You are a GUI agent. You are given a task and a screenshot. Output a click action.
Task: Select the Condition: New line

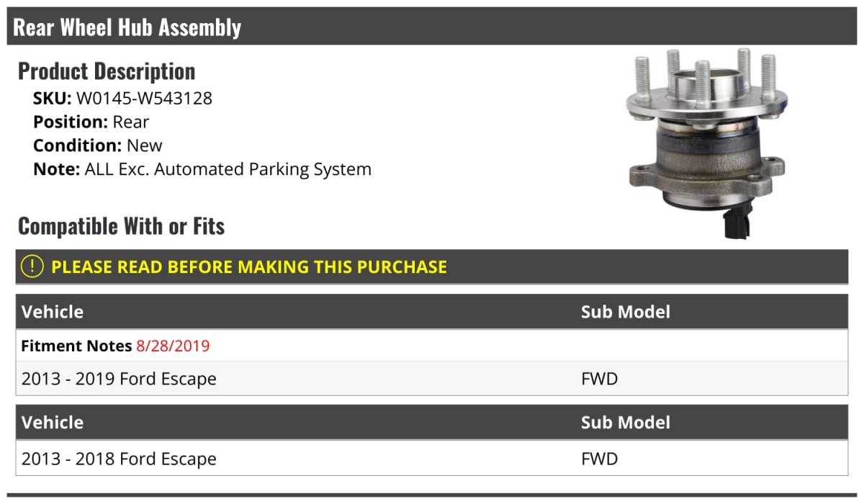(98, 145)
